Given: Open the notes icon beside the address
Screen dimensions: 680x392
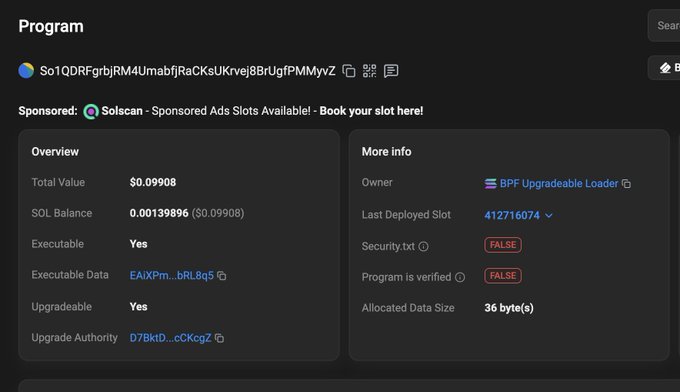Looking at the screenshot, I should point(391,71).
